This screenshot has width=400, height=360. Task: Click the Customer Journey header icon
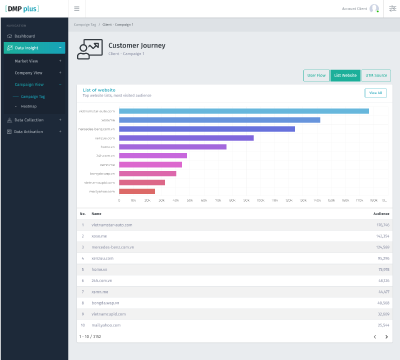pyautogui.click(x=90, y=49)
